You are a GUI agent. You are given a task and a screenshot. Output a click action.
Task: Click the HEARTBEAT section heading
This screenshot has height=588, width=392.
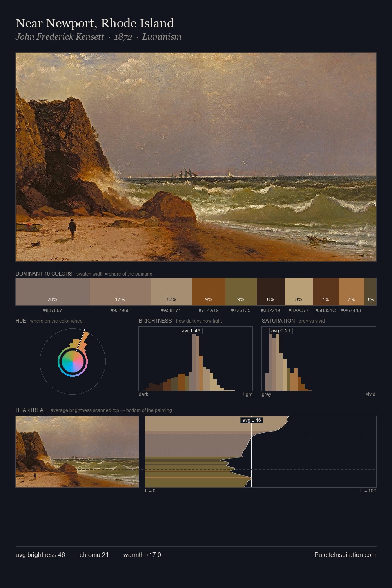(31, 410)
